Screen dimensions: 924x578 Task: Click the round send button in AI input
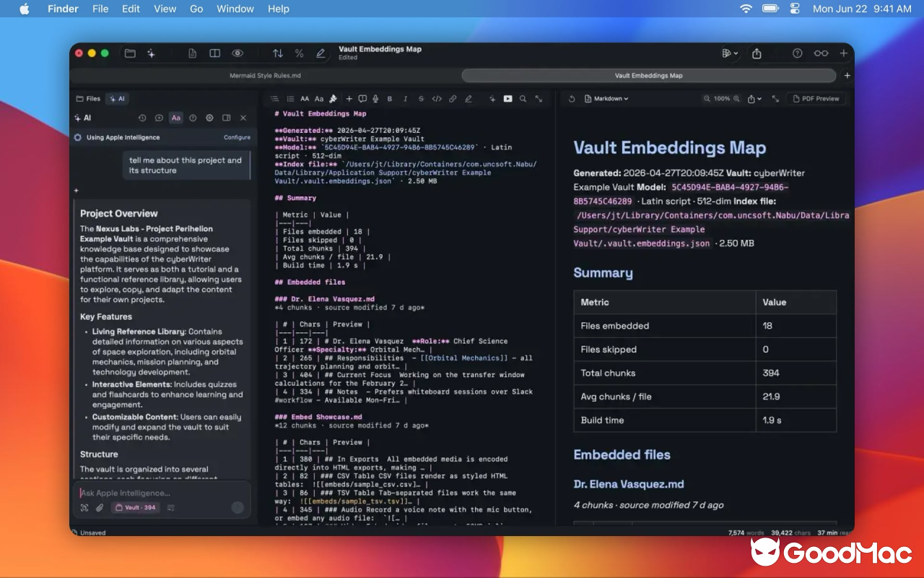[x=237, y=507]
